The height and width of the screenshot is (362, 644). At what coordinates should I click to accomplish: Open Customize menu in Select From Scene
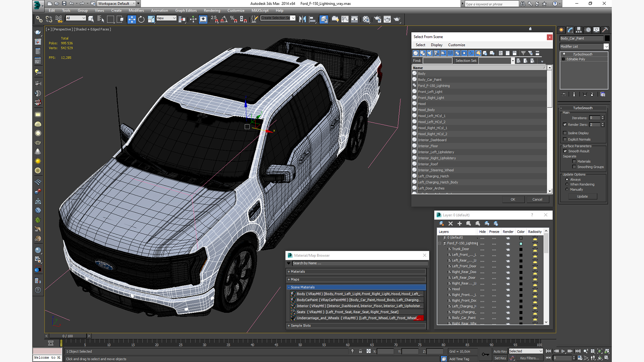pos(457,45)
